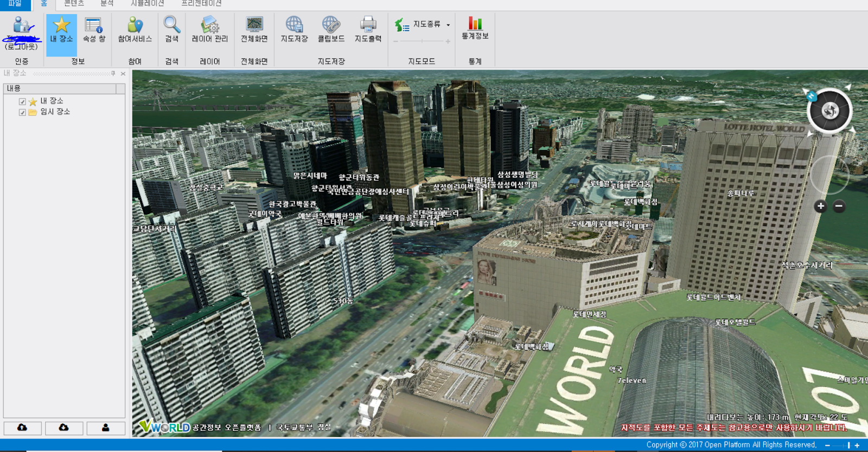Click the status bar zoom plus
The height and width of the screenshot is (452, 868).
(857, 445)
